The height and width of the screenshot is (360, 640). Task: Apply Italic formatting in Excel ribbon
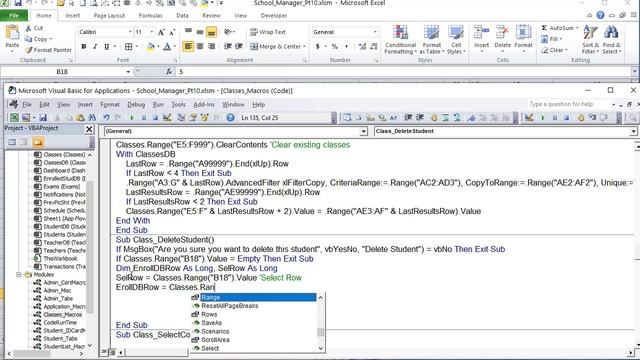pos(95,47)
